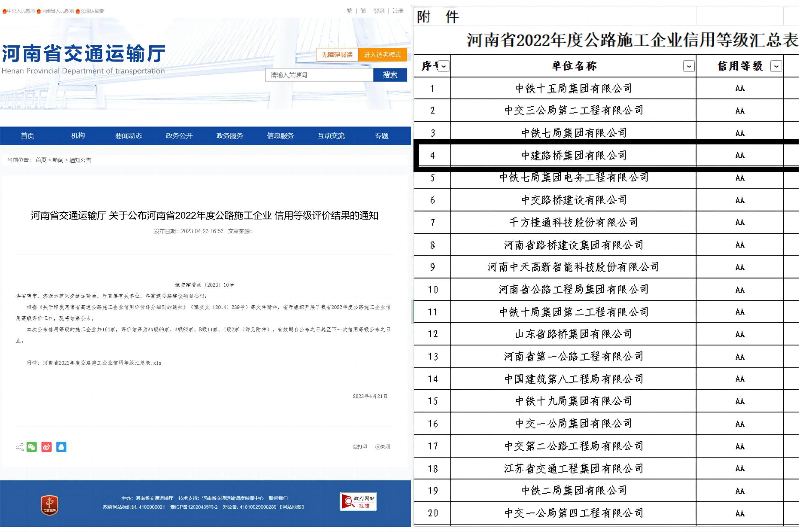Click the 登录 login link
This screenshot has height=532, width=799.
click(x=379, y=11)
